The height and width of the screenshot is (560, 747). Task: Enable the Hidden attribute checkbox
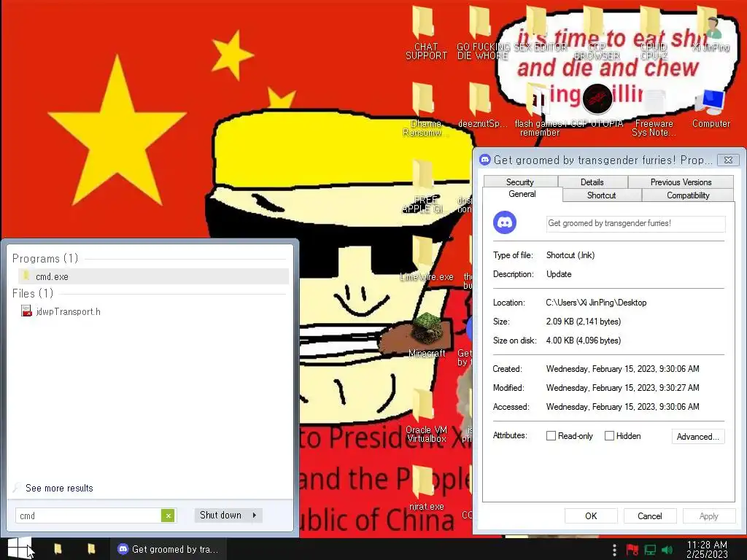pos(609,436)
